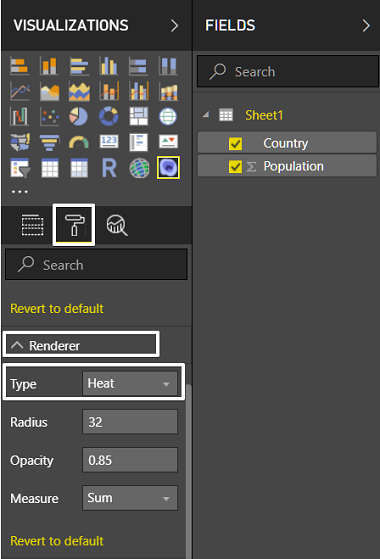
Task: Select the R script visual
Action: coord(109,168)
